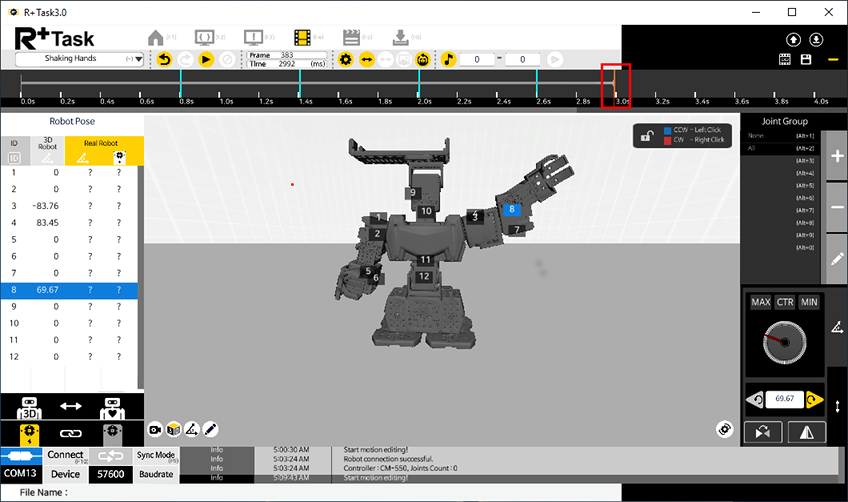Image resolution: width=848 pixels, height=502 pixels.
Task: Click the plus button in Joint Group
Action: (837, 157)
